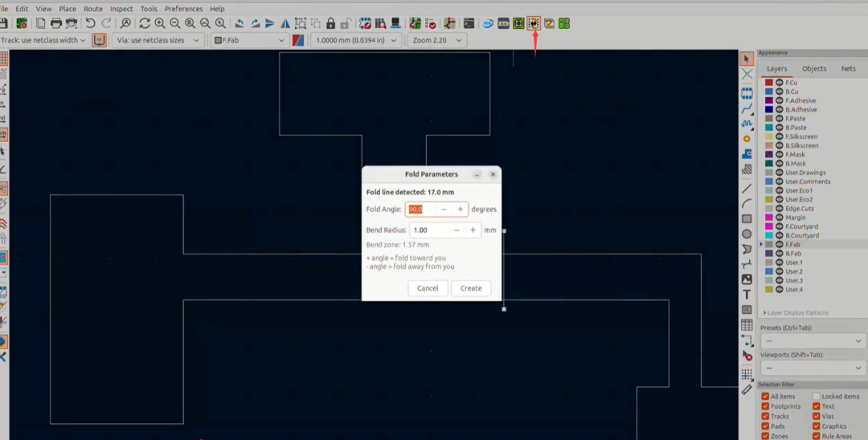Screen dimensions: 868x440
Task: Open the Route menu
Action: (x=93, y=9)
